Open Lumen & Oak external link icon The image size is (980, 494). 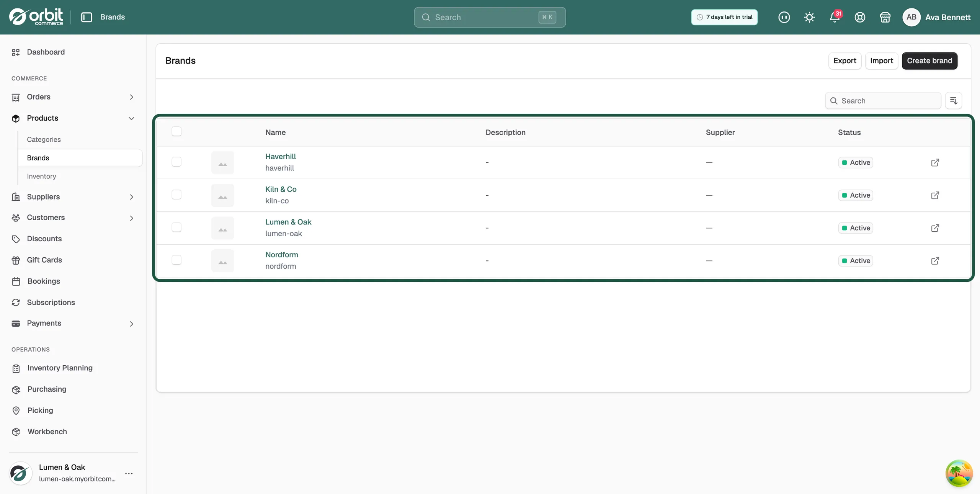[x=935, y=228]
